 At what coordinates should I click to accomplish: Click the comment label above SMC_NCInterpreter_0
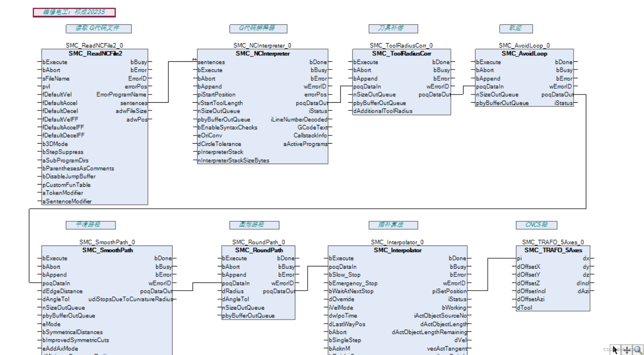(x=258, y=29)
